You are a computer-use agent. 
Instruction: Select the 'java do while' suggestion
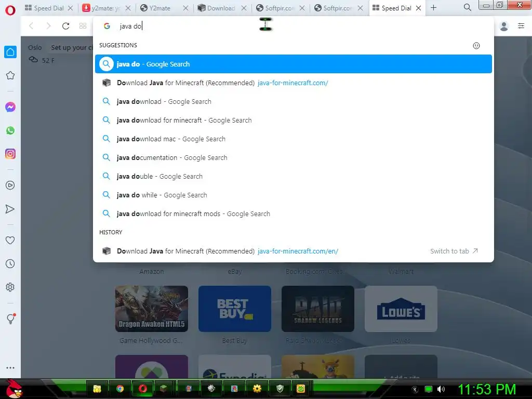tap(294, 195)
